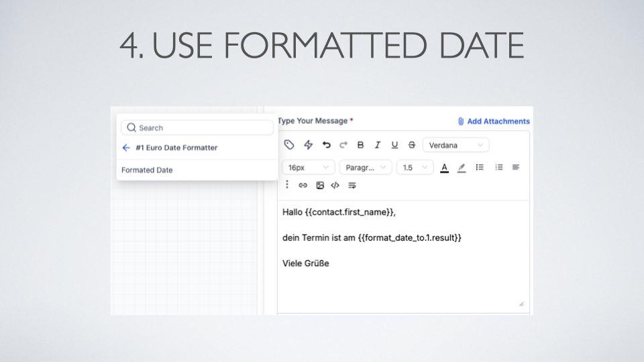The image size is (644, 362).
Task: Toggle underline formatting
Action: [394, 145]
